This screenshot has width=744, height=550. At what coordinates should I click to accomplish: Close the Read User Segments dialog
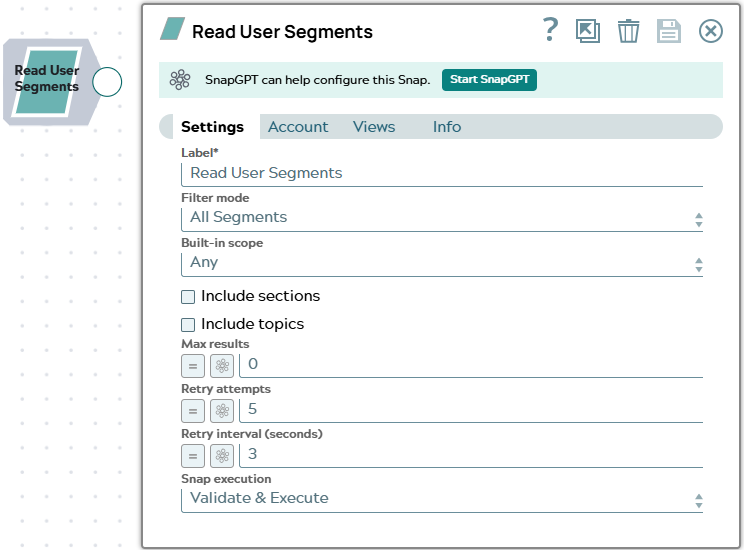[711, 31]
